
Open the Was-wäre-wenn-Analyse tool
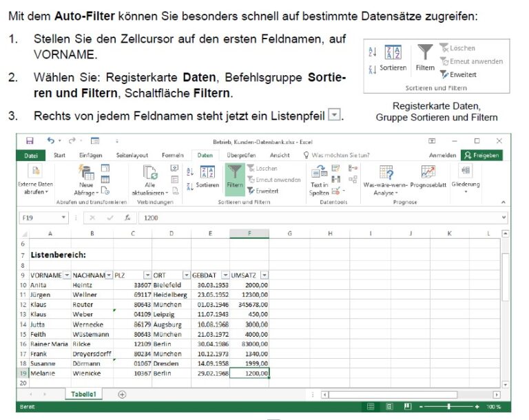pos(386,180)
